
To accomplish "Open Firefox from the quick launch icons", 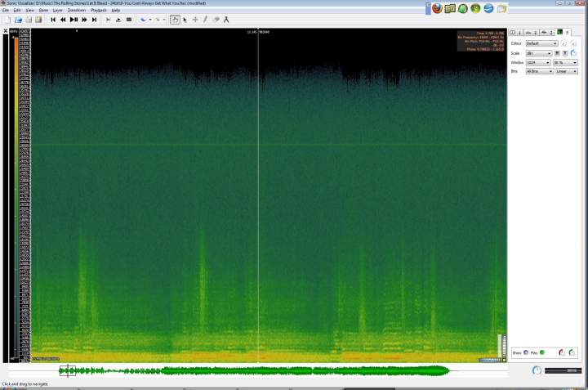I will [437, 8].
